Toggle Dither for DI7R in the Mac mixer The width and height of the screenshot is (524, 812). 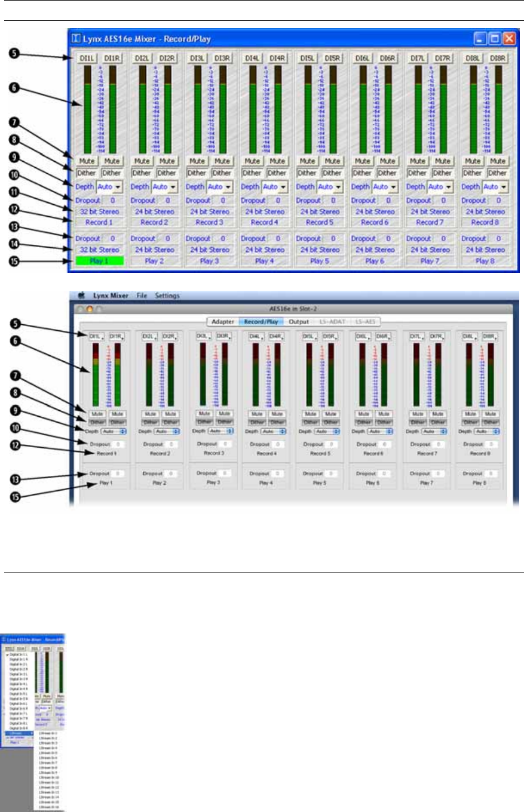click(439, 422)
